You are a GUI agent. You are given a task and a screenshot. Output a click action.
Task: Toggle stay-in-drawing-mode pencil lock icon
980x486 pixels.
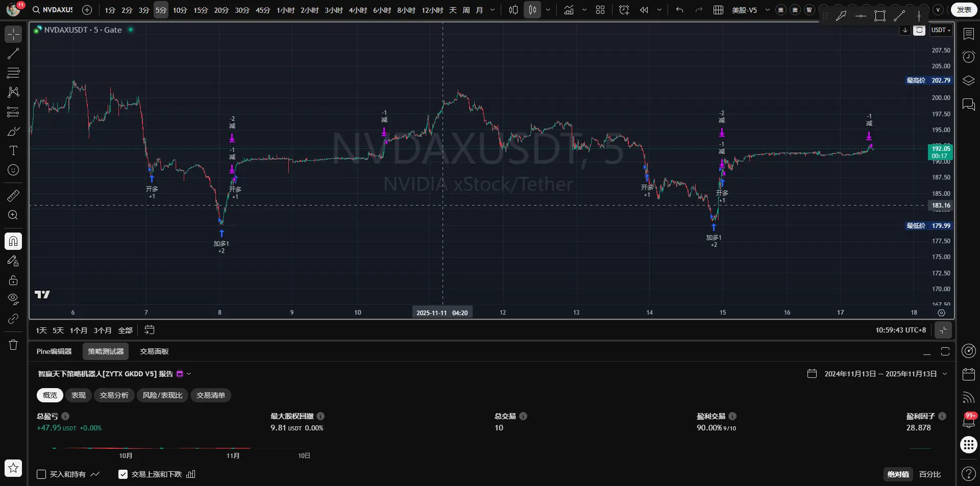pos(13,261)
